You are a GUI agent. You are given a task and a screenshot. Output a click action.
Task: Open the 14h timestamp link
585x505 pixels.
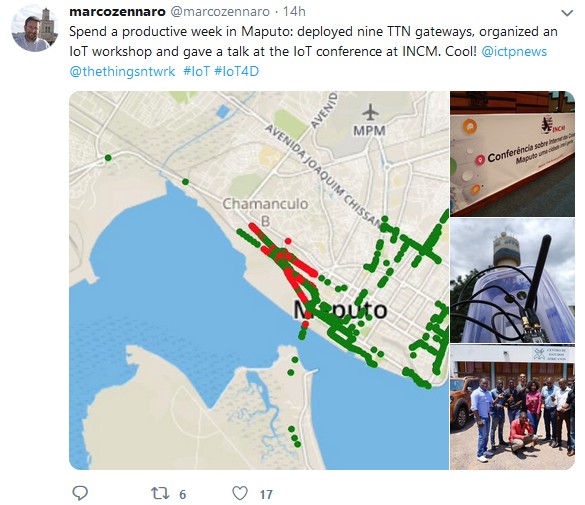click(x=294, y=12)
